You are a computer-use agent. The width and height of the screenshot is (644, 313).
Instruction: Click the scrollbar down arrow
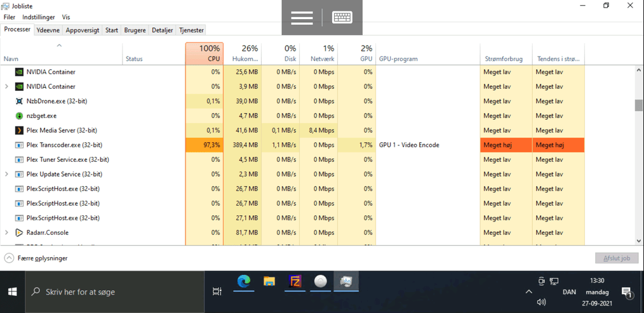coord(639,241)
